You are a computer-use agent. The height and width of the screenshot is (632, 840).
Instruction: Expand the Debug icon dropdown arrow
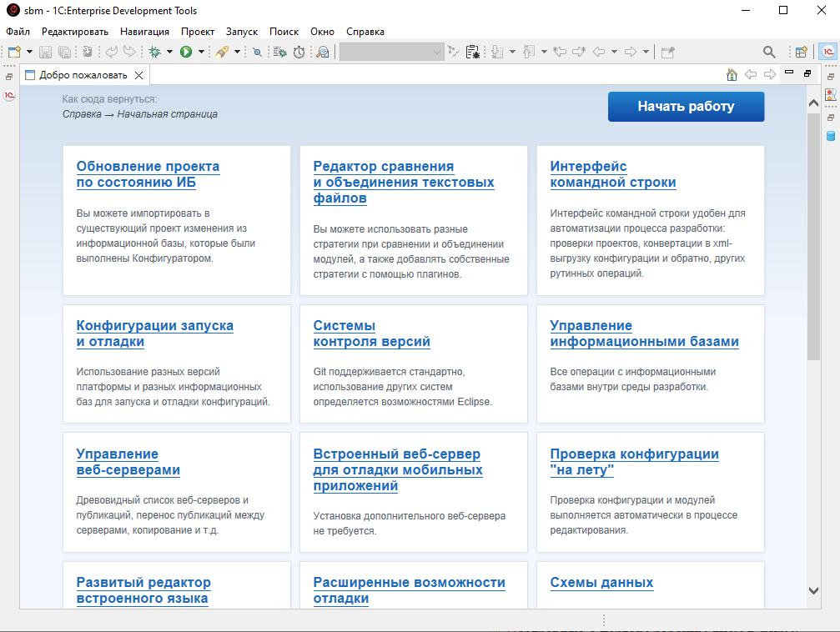[x=169, y=52]
